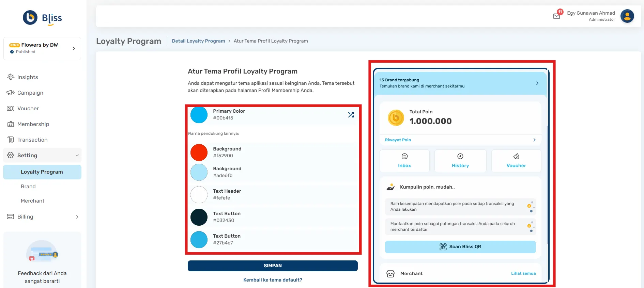Click the Riwayat Poin link
The width and height of the screenshot is (644, 288).
(x=398, y=140)
